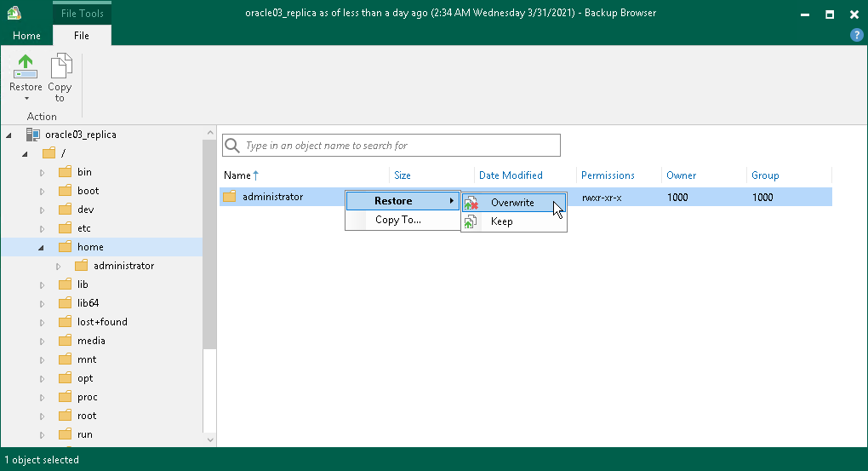This screenshot has width=868, height=471.
Task: Sort by the Size column header
Action: pyautogui.click(x=403, y=175)
